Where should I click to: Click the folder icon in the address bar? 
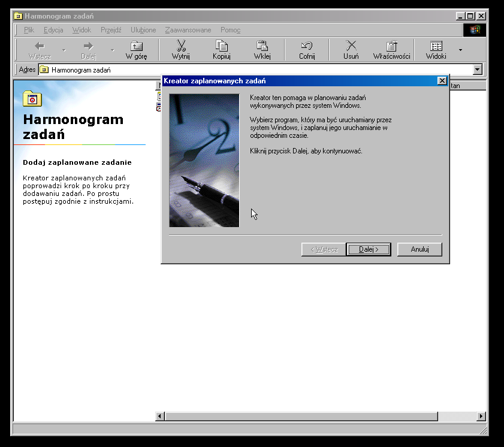click(x=44, y=70)
